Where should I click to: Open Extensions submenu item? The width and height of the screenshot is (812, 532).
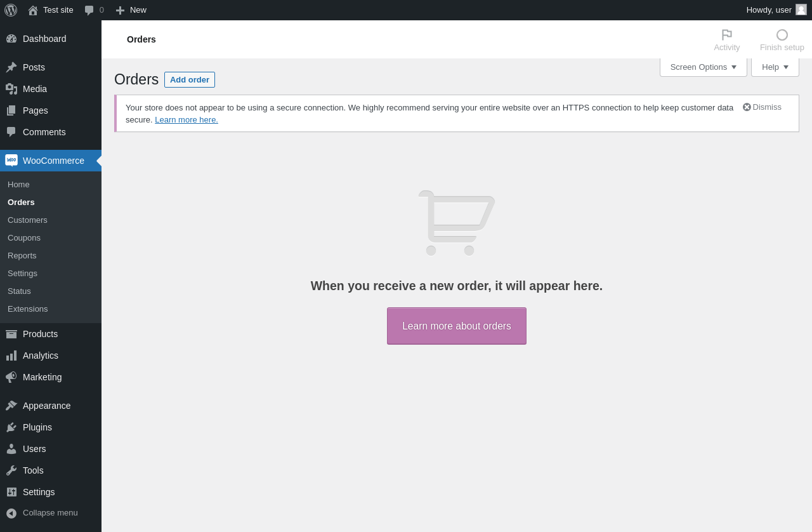(x=28, y=309)
